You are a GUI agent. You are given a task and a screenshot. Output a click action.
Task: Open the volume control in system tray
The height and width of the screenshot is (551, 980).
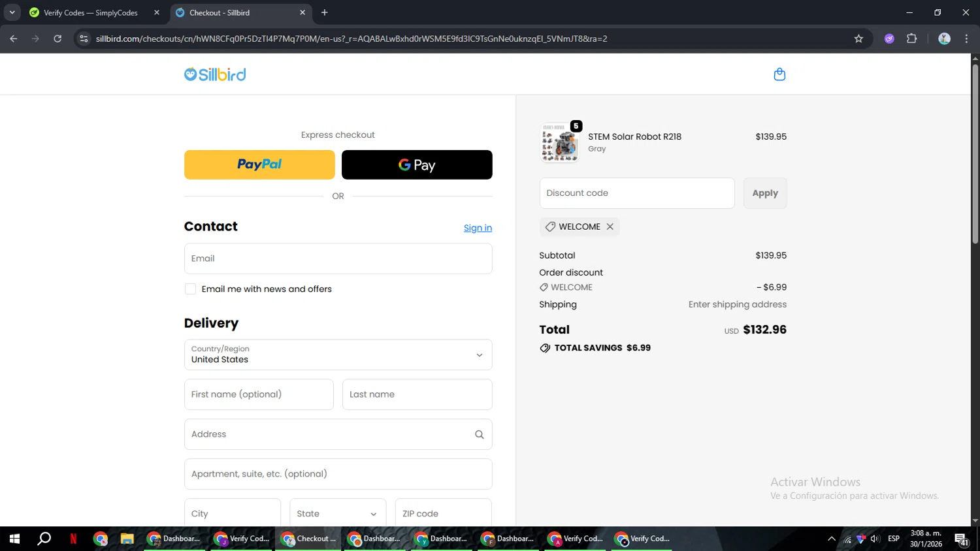tap(875, 539)
